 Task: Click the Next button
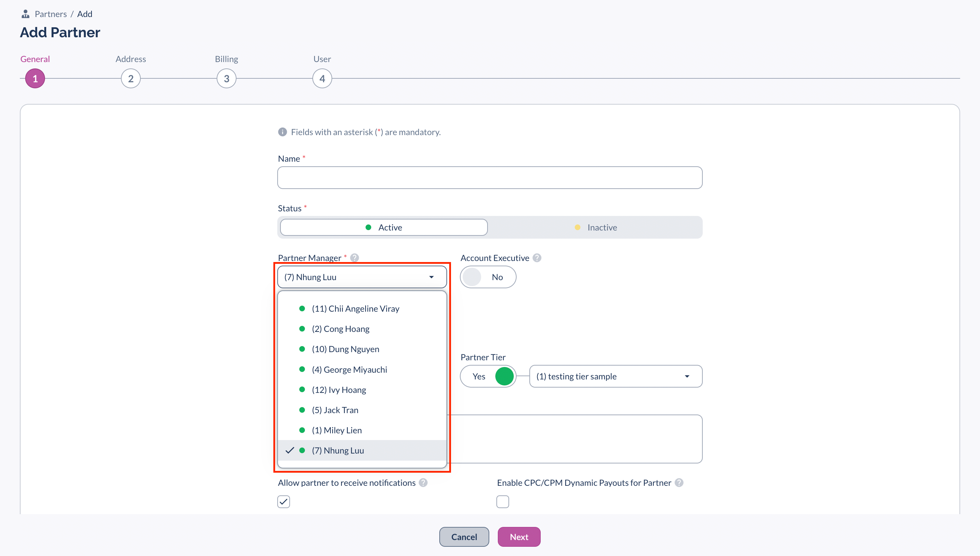click(x=518, y=536)
